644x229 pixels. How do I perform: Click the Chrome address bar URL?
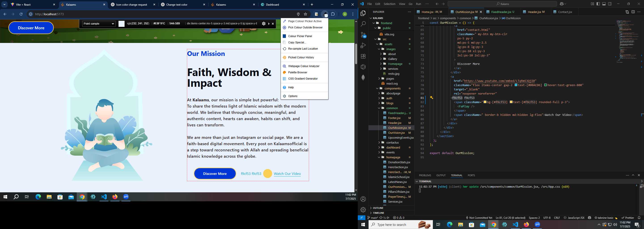tap(49, 14)
